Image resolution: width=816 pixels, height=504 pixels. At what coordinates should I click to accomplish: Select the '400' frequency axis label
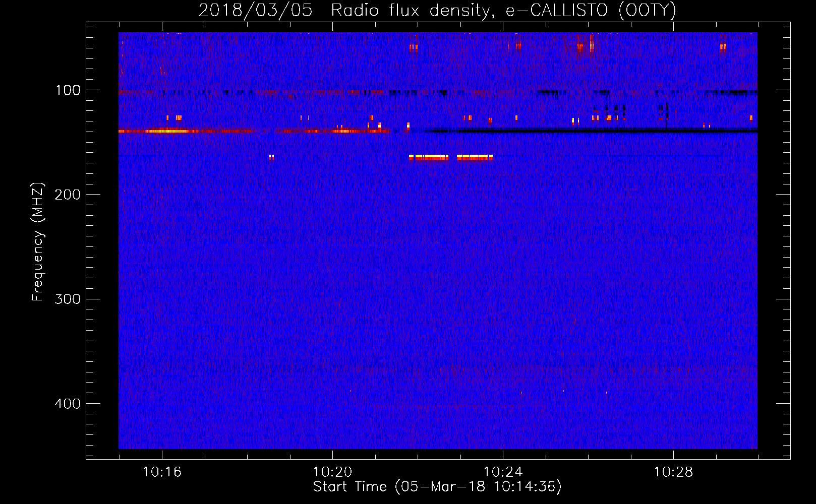68,403
